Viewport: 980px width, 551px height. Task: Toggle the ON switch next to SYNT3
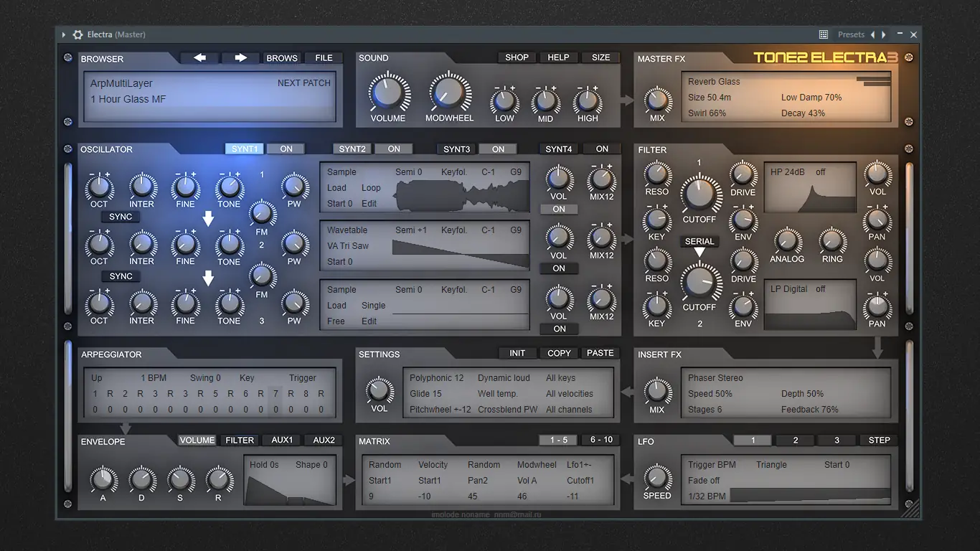pyautogui.click(x=499, y=149)
